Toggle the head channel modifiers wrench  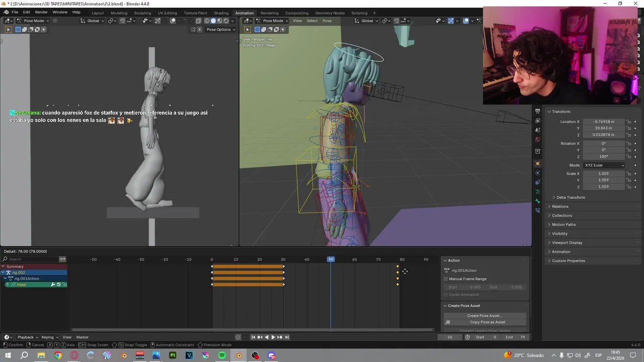(x=52, y=285)
